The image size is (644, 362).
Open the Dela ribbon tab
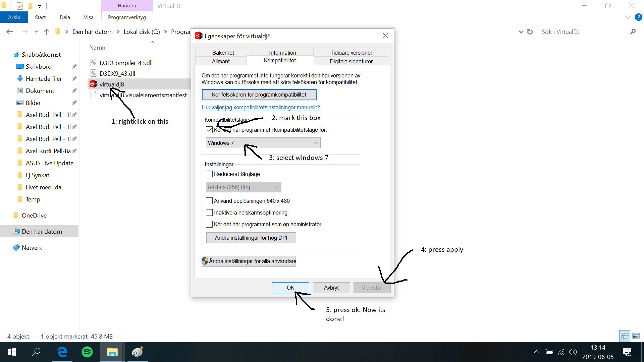click(x=65, y=17)
